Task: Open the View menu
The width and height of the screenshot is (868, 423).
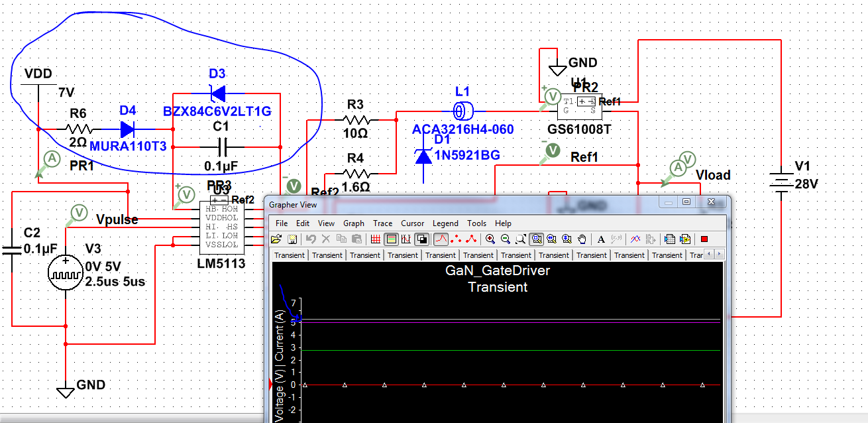Action: coord(326,223)
